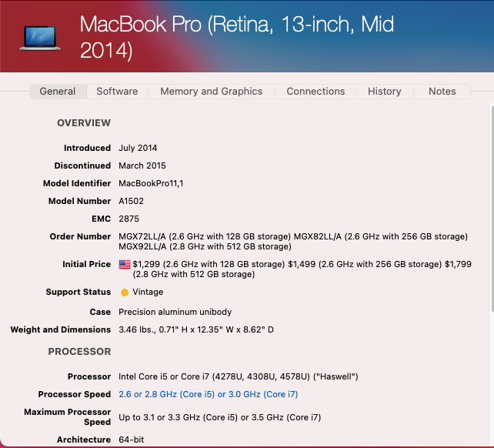The height and width of the screenshot is (448, 494).
Task: Click the Introduced field label
Action: 87,148
